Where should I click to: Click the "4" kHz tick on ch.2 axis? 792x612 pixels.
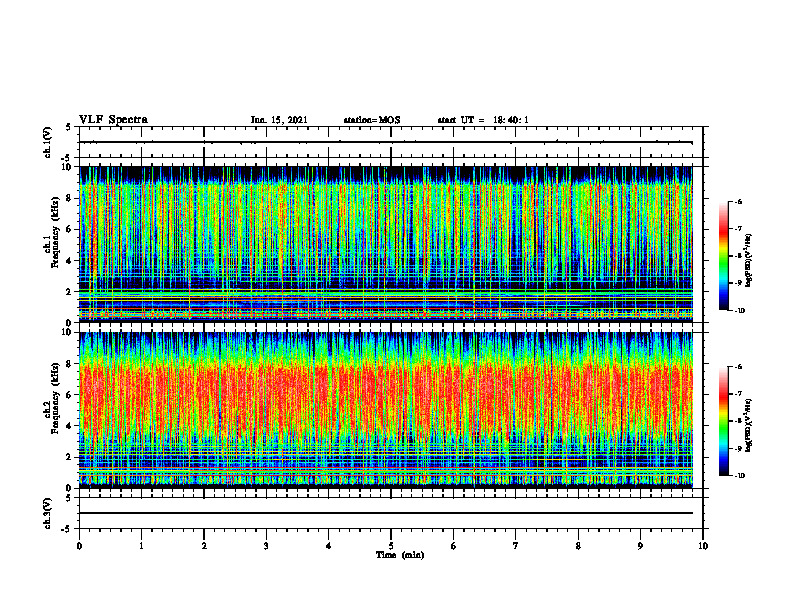[70, 426]
